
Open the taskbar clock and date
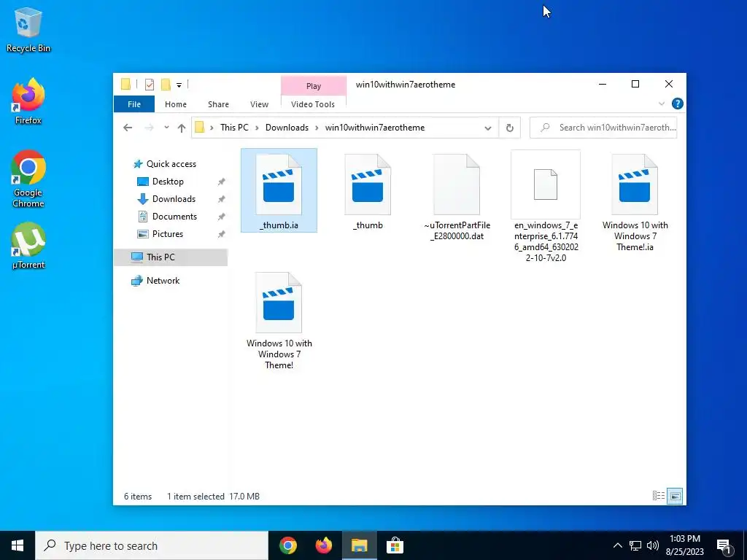(684, 545)
